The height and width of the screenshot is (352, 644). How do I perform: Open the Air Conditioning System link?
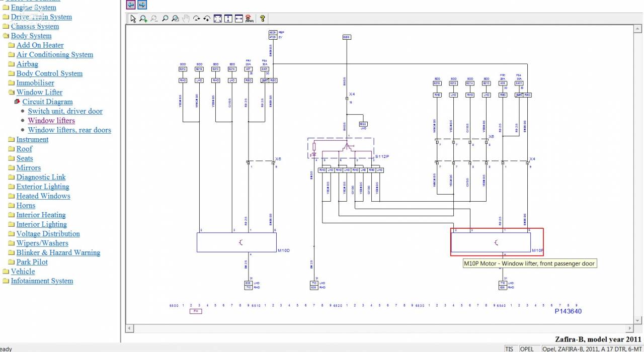55,55
